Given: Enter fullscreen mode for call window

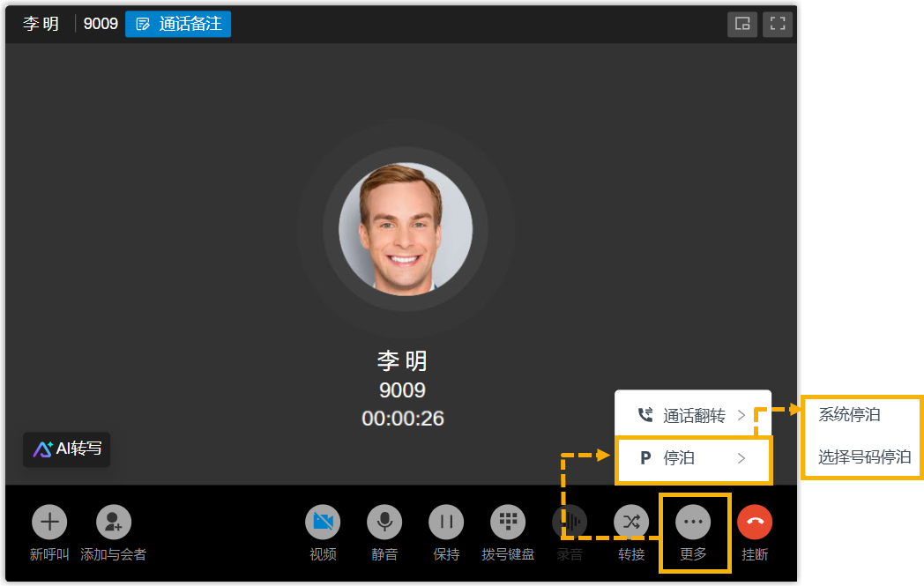Looking at the screenshot, I should click(777, 24).
